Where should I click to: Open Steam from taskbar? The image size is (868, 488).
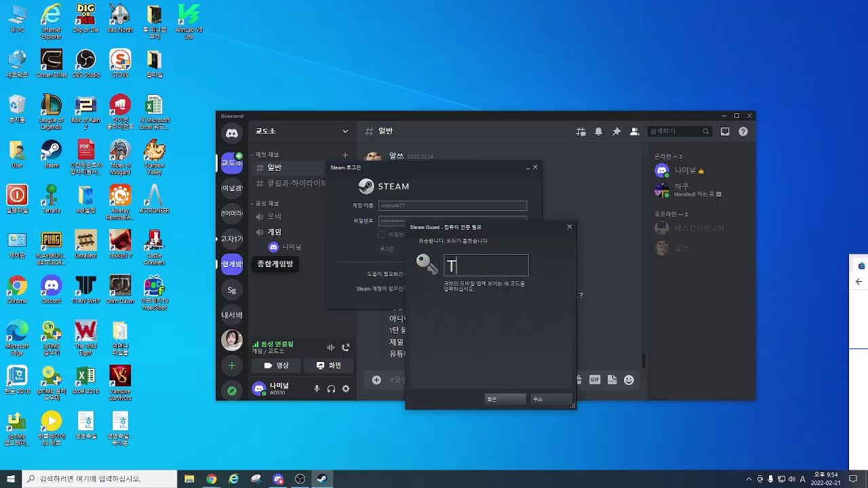coord(322,479)
